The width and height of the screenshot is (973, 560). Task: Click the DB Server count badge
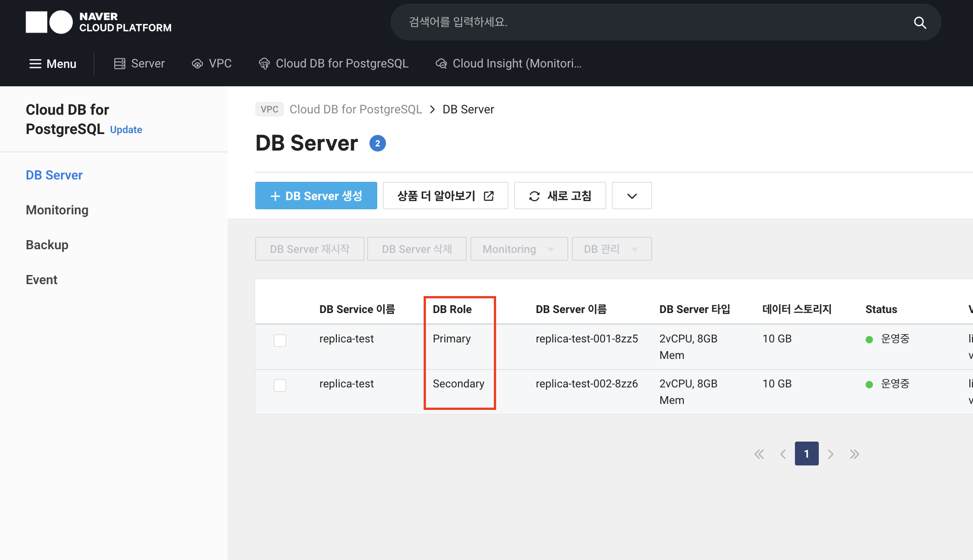click(378, 144)
